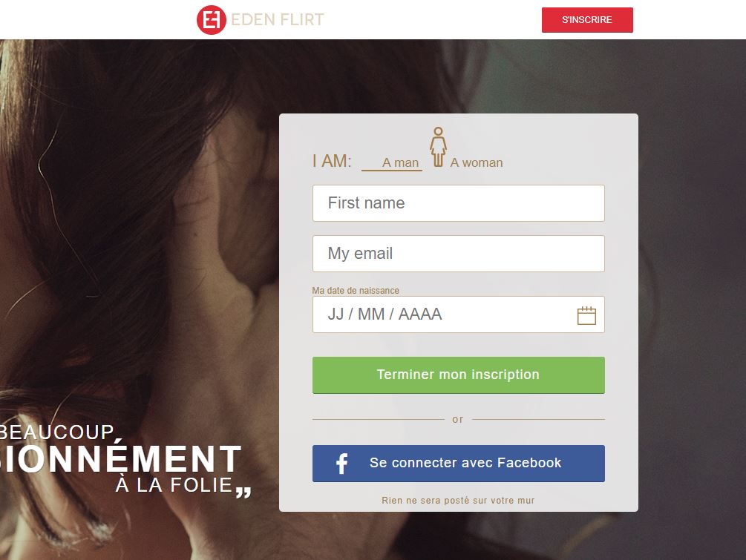Click "Se connecter avec Facebook" button text
746x560 pixels.
(x=465, y=463)
